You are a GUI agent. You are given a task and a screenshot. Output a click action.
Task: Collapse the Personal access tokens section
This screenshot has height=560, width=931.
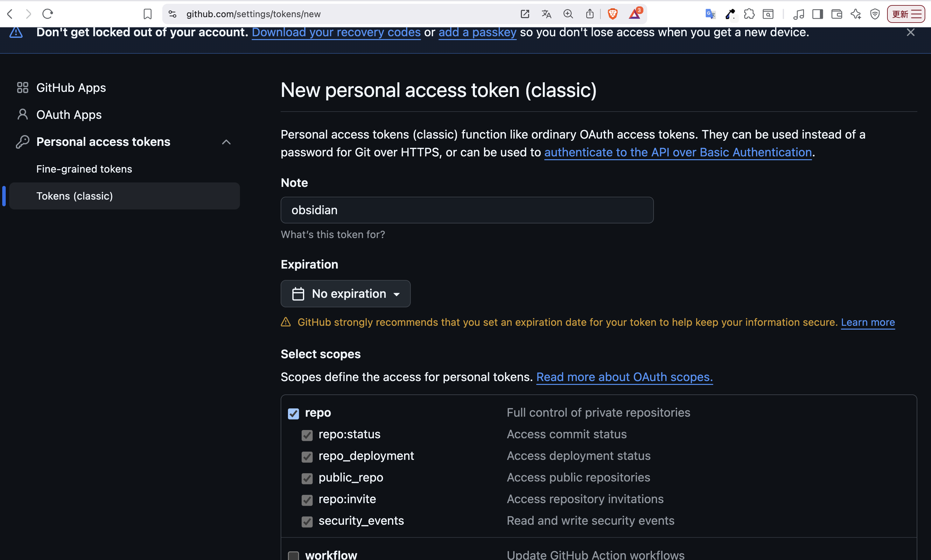[x=226, y=142]
